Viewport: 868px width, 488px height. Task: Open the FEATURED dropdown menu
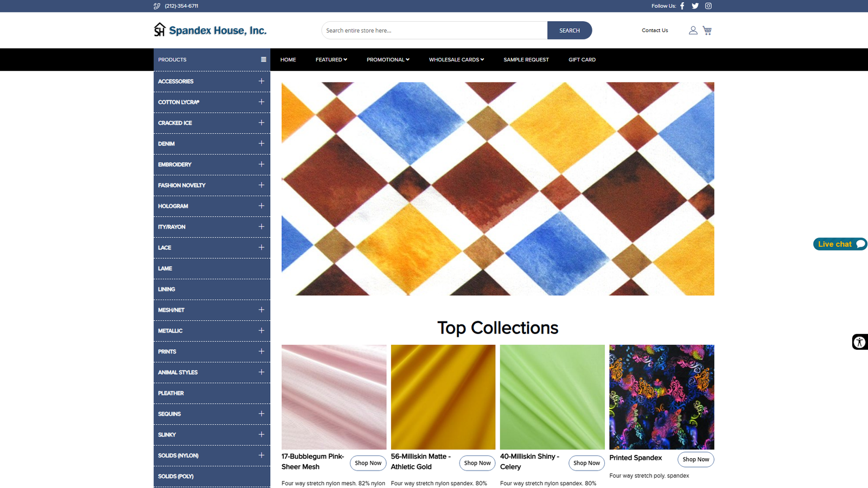330,60
